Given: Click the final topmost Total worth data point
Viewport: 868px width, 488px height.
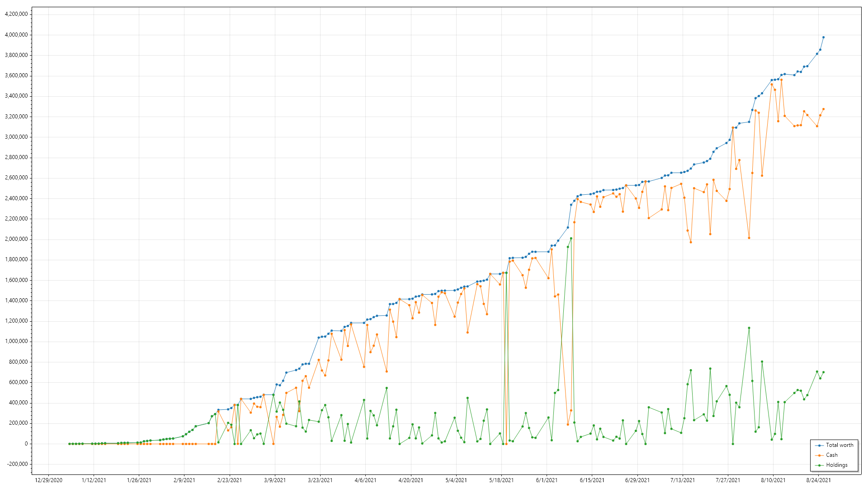Looking at the screenshot, I should pos(823,38).
